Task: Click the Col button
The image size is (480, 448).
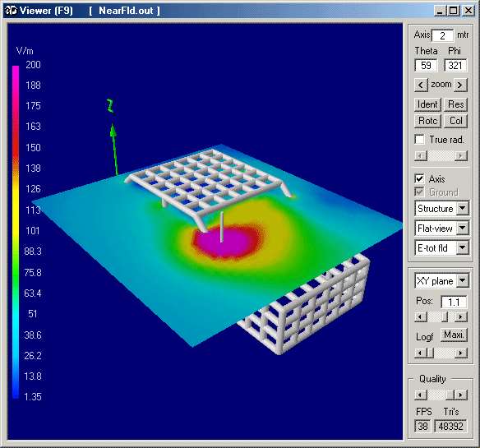Action: (x=455, y=121)
